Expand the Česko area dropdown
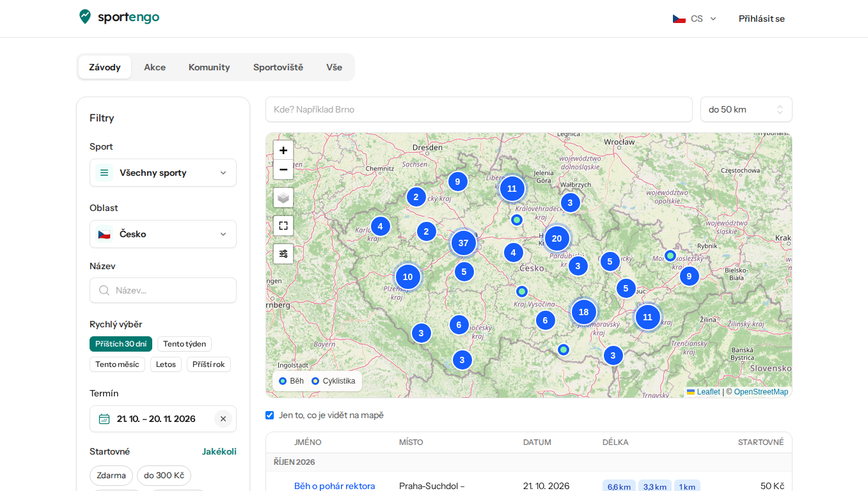 (163, 234)
